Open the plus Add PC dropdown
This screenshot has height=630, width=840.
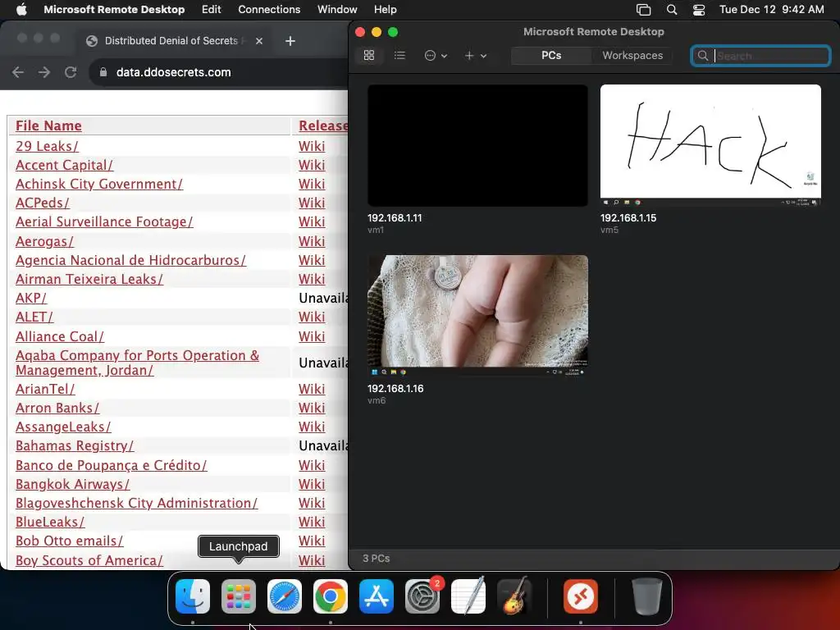(475, 55)
